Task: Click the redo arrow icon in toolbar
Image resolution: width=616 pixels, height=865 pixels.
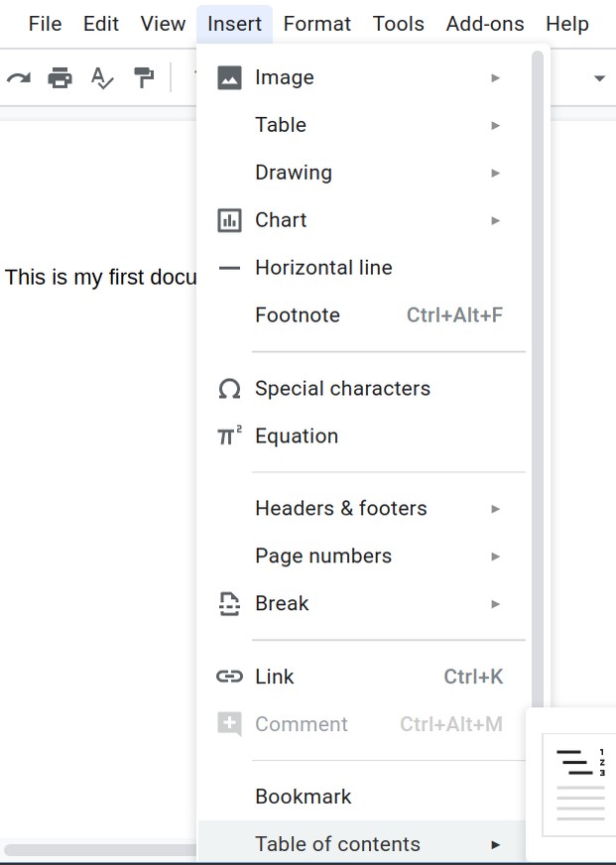Action: [x=19, y=78]
